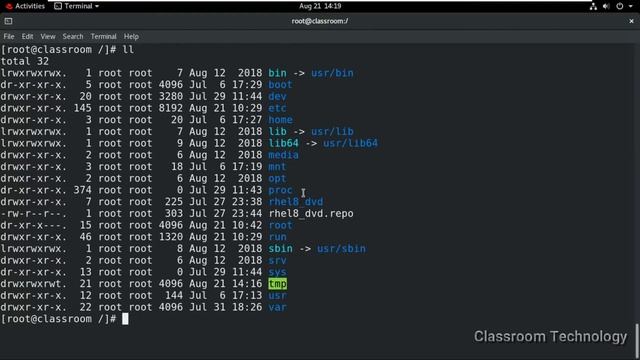Click the 'usr' directory name

pyautogui.click(x=277, y=296)
